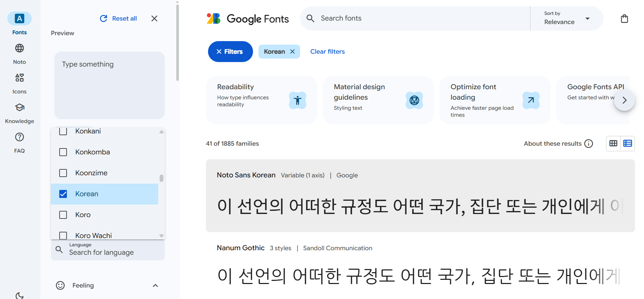Viewport: 644px width, 299px height.
Task: Check the Konkomba language checkbox
Action: coord(63,152)
